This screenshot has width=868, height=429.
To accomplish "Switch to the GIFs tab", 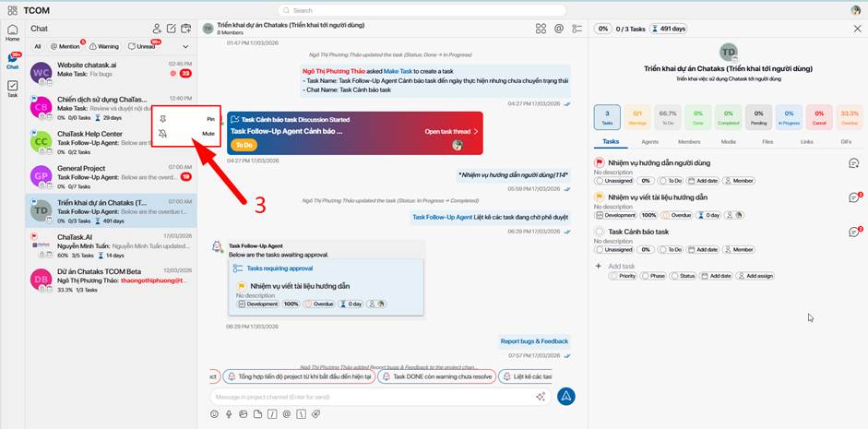I will (845, 142).
